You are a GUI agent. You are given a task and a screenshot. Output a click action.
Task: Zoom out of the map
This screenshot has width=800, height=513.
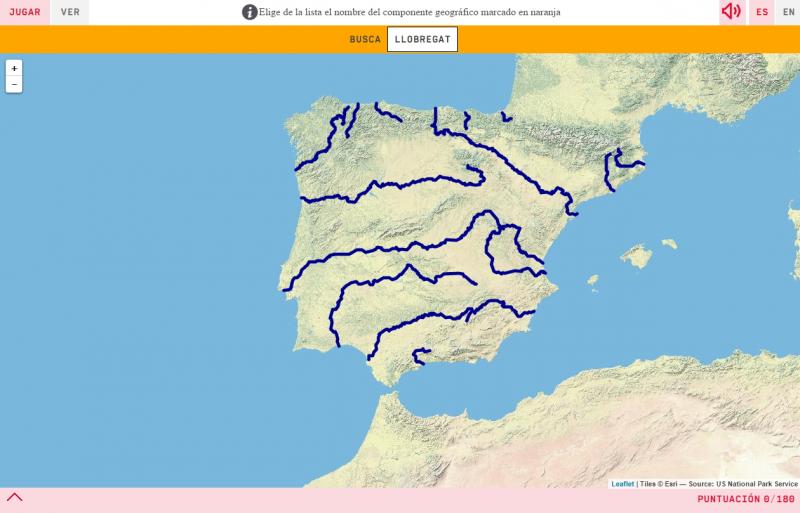(14, 85)
